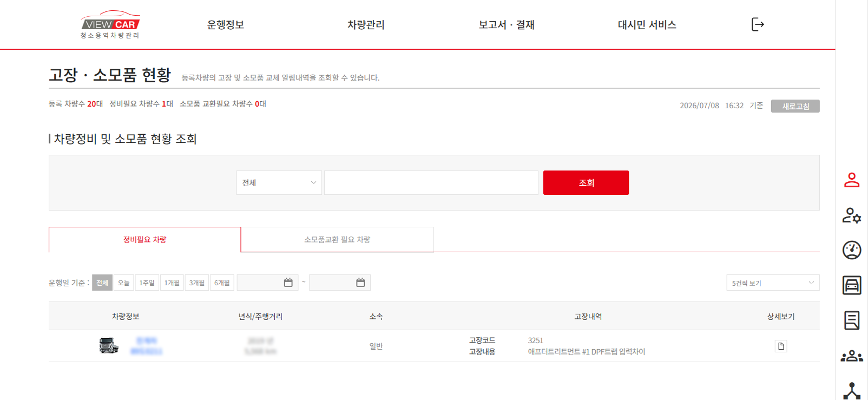Open the organization tree sidebar icon
Screen dimensions: 868x400
click(852, 391)
